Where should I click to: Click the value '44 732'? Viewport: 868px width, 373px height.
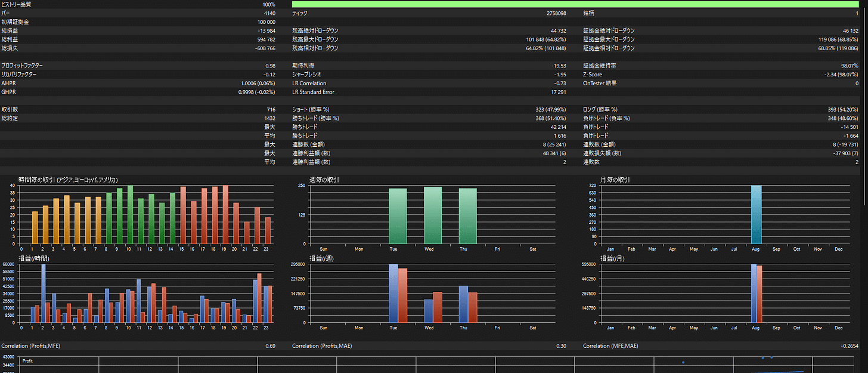pos(559,30)
